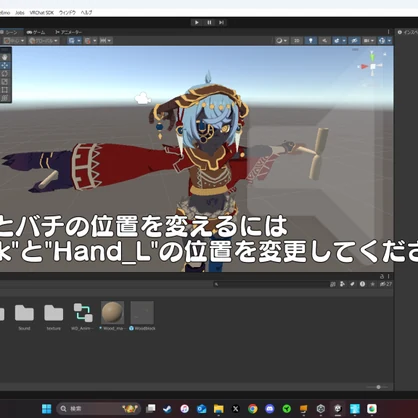Toggle scene audio in Scene view
Image resolution: width=418 pixels, height=418 pixels.
[324, 41]
